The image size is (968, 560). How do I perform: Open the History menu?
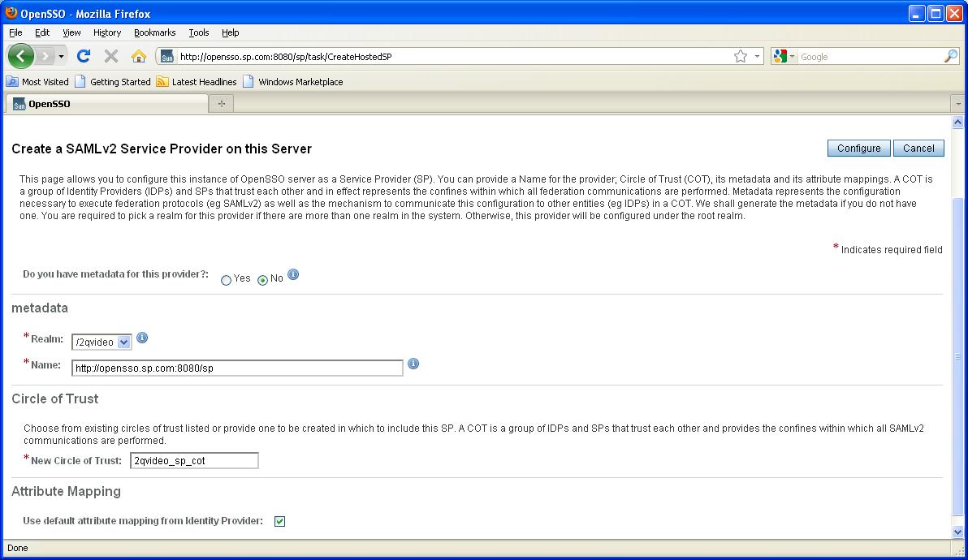point(107,32)
